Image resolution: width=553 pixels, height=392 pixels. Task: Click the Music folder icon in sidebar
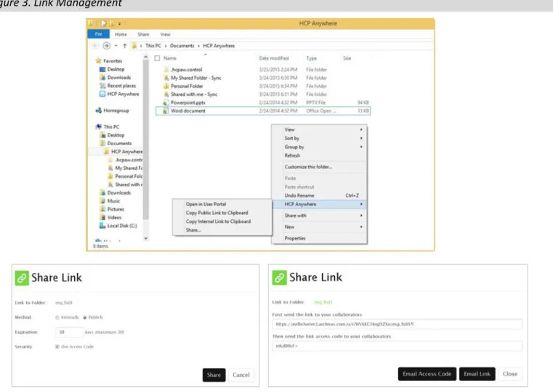pyautogui.click(x=102, y=201)
